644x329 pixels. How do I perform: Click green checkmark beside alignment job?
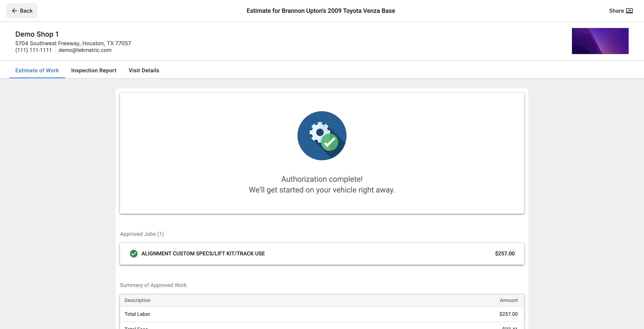[x=134, y=253]
